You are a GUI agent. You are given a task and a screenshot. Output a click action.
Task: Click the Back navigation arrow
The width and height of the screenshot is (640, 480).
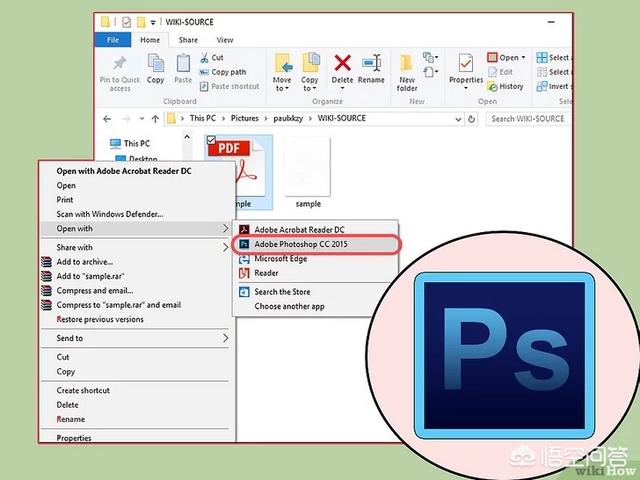107,119
